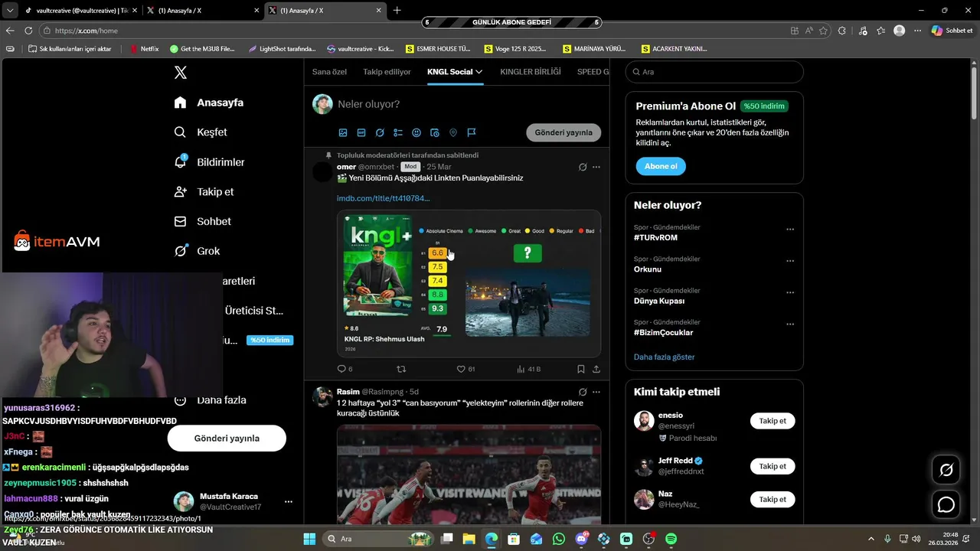Add location icon in composer
980x551 pixels.
[x=453, y=132]
